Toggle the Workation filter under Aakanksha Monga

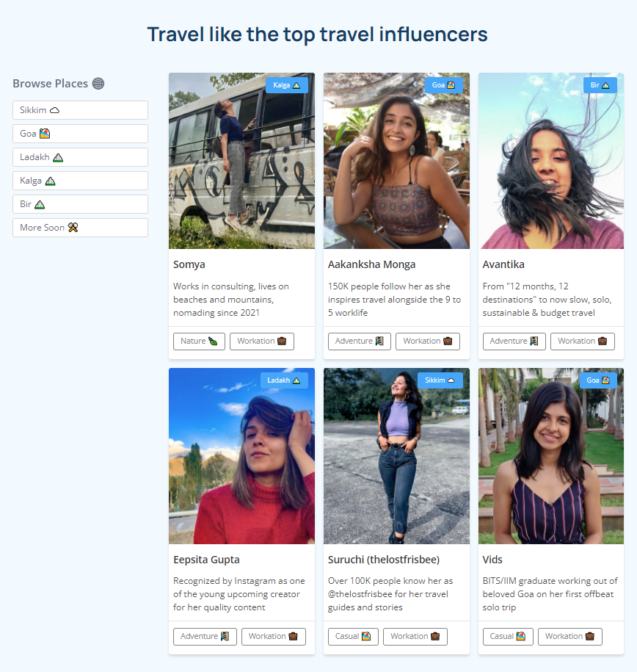[x=428, y=341]
